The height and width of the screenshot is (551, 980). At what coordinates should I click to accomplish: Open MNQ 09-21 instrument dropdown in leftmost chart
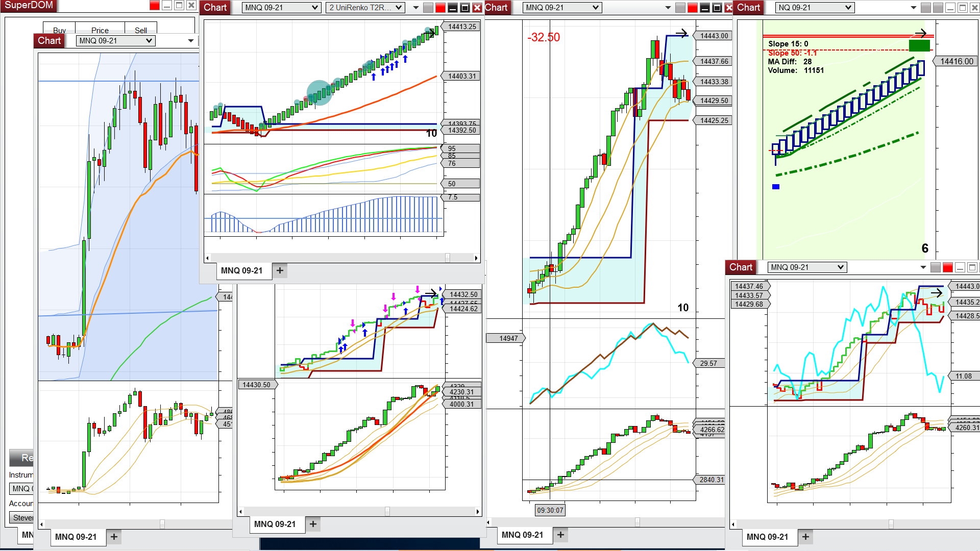tap(115, 41)
